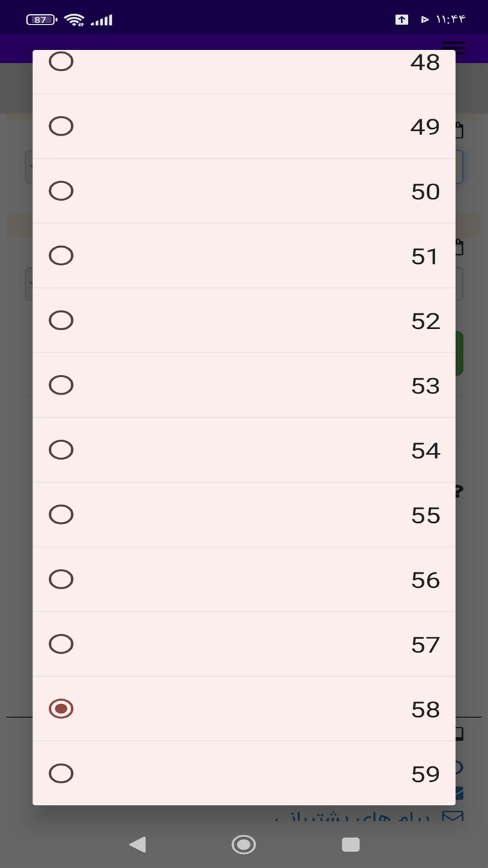488x868 pixels.
Task: Tap the number 55 list row label
Action: pos(426,515)
